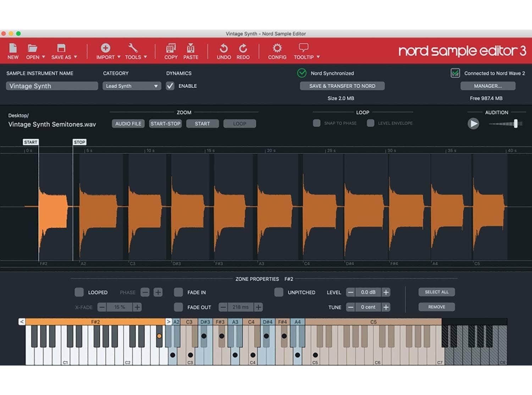
Task: Select the C4 zone tab above keyboard
Action: (251, 322)
